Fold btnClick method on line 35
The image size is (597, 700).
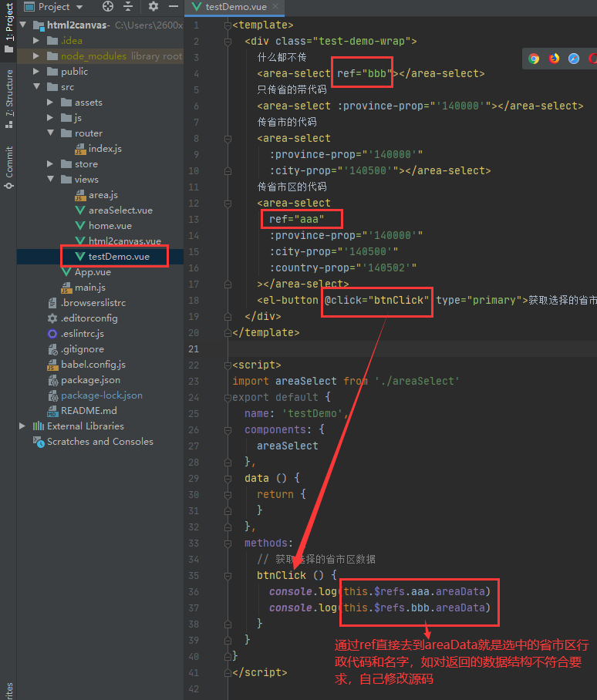[x=228, y=576]
